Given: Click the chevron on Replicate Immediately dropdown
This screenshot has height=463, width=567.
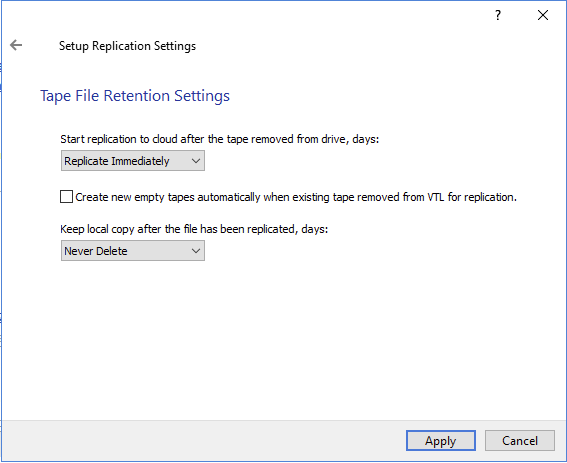Looking at the screenshot, I should pos(196,161).
